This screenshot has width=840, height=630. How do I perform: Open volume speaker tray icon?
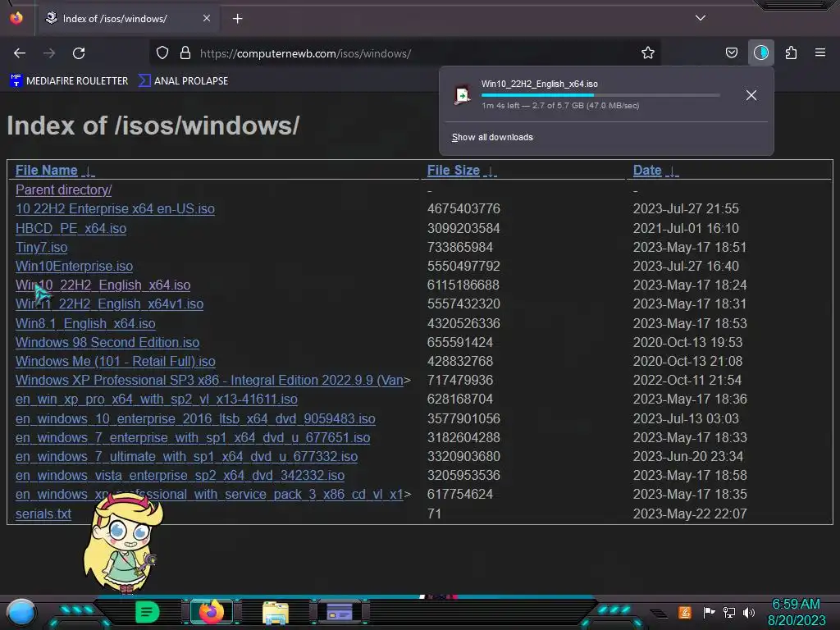pyautogui.click(x=749, y=612)
